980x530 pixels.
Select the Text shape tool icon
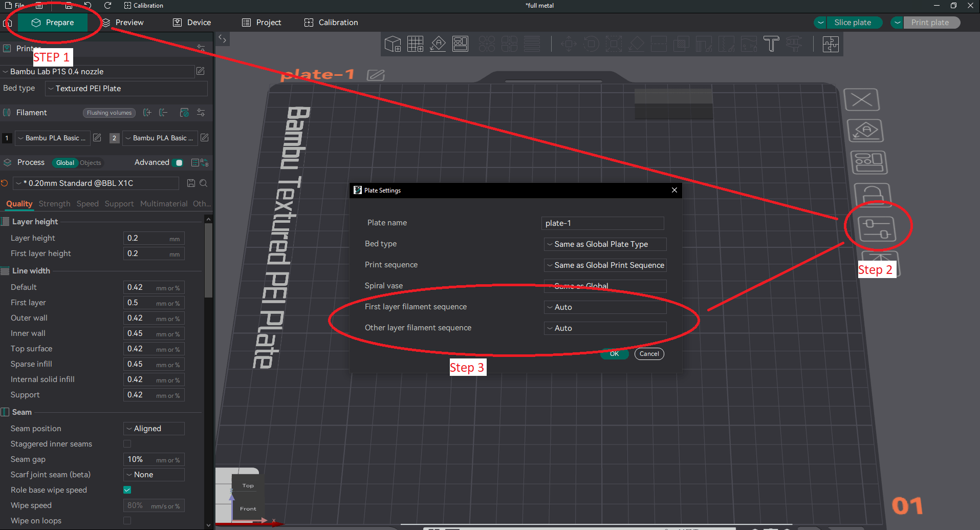point(771,44)
